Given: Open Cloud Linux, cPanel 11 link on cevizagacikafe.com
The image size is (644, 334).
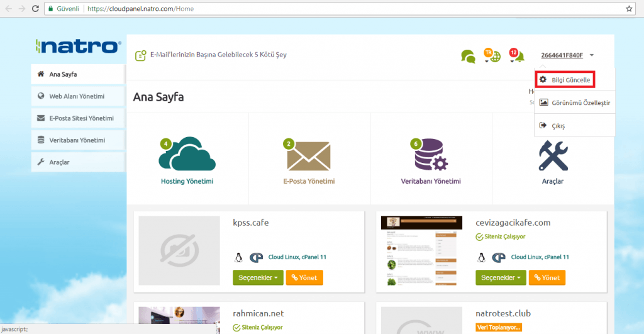Looking at the screenshot, I should 540,257.
